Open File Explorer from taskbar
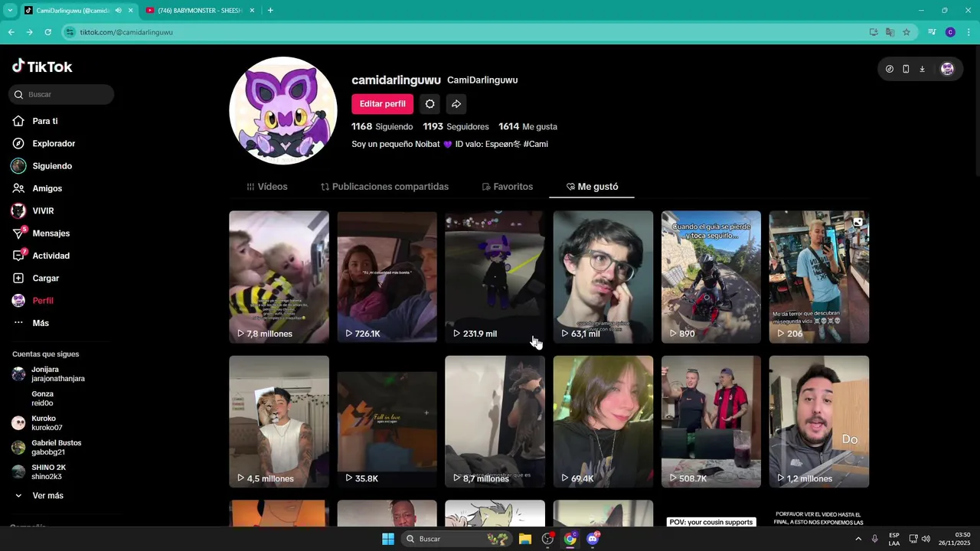 [524, 539]
